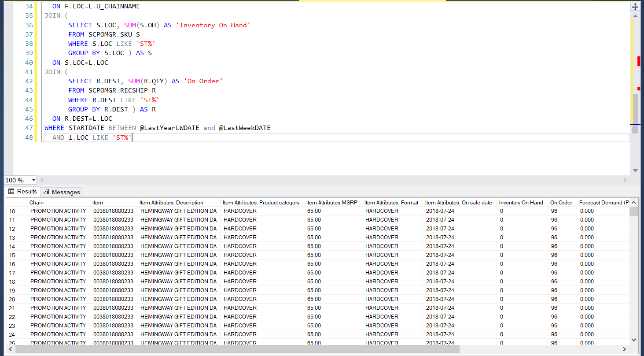This screenshot has height=356, width=644.
Task: Place the cursor at the end of line 48
Action: [133, 137]
